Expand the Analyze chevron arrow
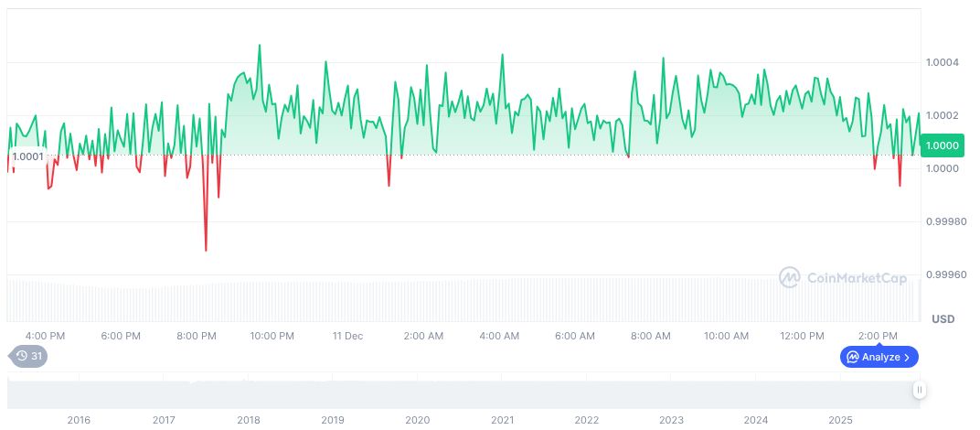Screen dimensions: 980x430 (907, 357)
